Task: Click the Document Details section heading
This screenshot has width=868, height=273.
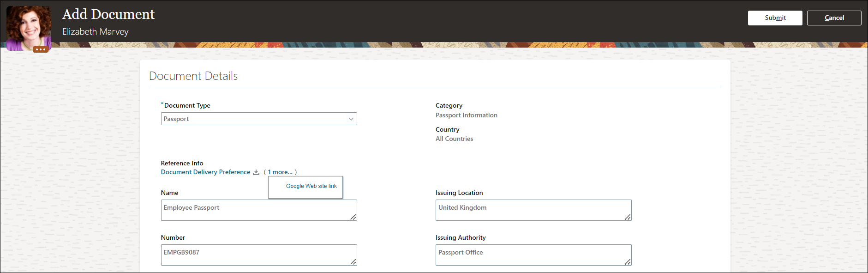Action: click(193, 76)
